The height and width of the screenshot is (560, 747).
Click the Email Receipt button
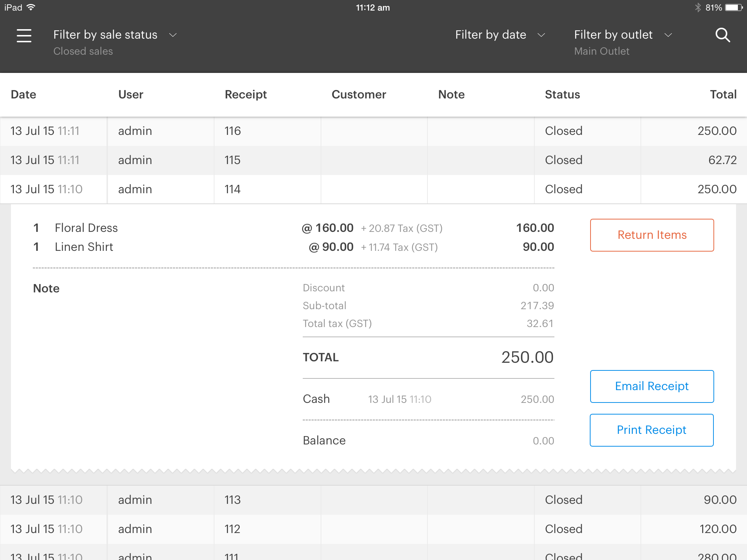[x=652, y=386]
